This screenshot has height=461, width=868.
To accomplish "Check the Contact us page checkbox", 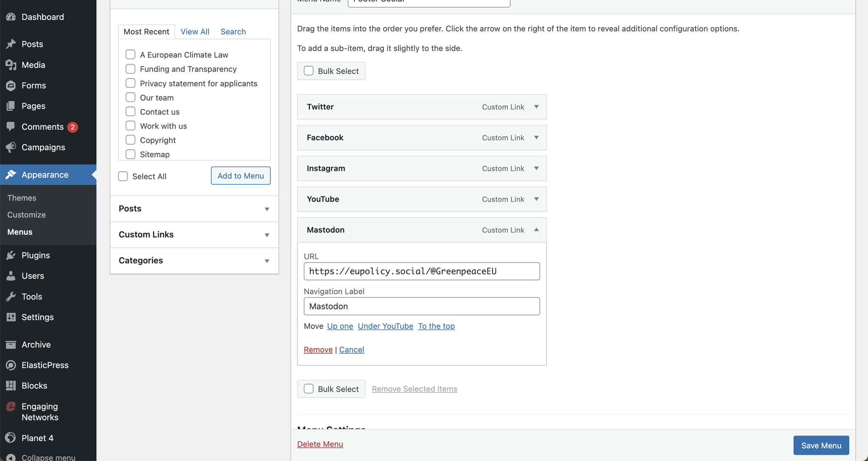I will coord(130,112).
